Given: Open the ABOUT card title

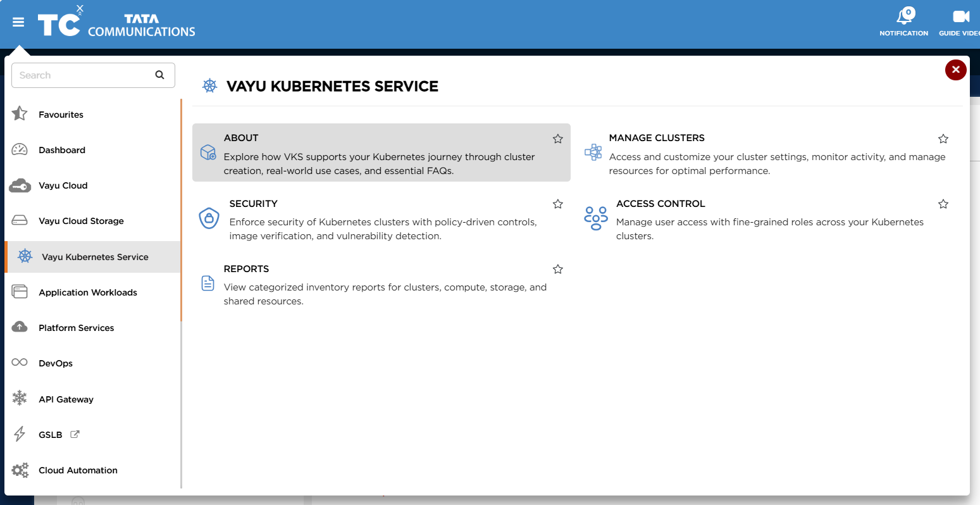Looking at the screenshot, I should click(x=241, y=138).
